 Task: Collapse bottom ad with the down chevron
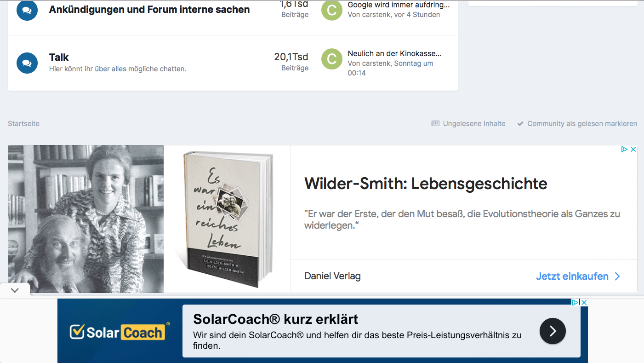(15, 290)
